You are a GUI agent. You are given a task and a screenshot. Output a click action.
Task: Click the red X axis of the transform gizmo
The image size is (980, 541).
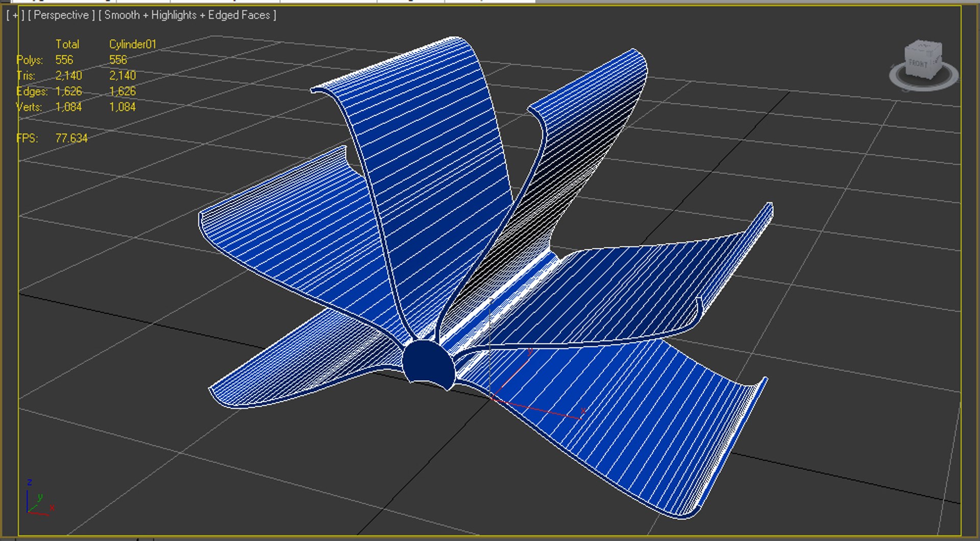click(x=536, y=409)
